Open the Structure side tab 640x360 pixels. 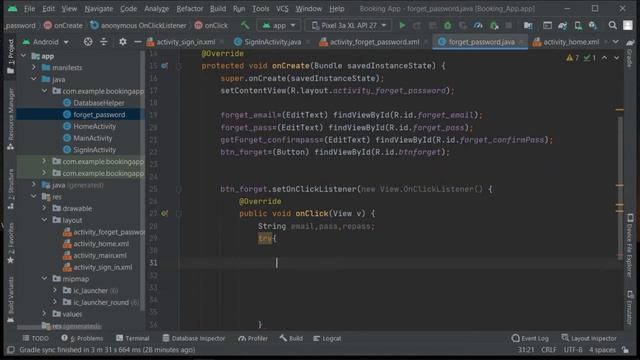pyautogui.click(x=11, y=189)
